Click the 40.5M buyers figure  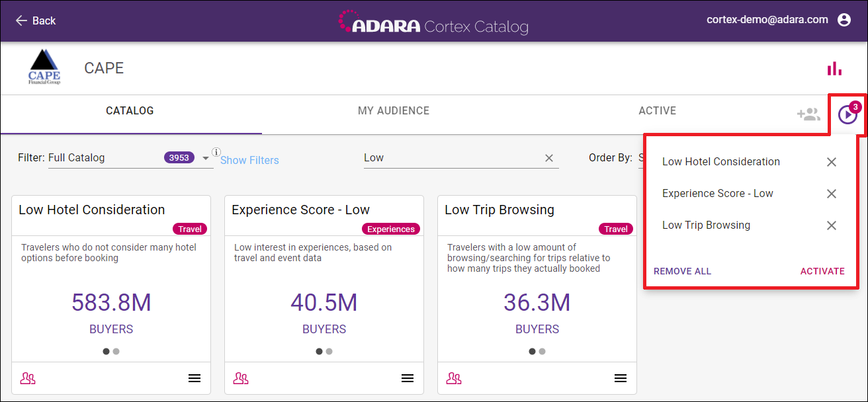324,303
